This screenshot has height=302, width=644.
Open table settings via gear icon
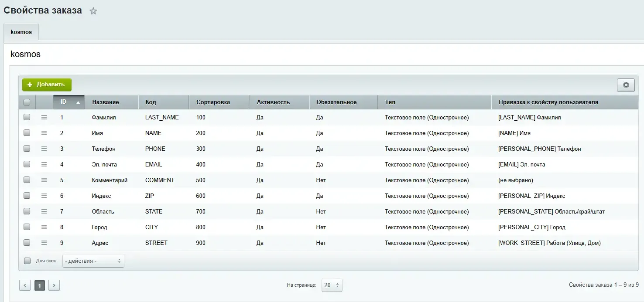point(626,85)
